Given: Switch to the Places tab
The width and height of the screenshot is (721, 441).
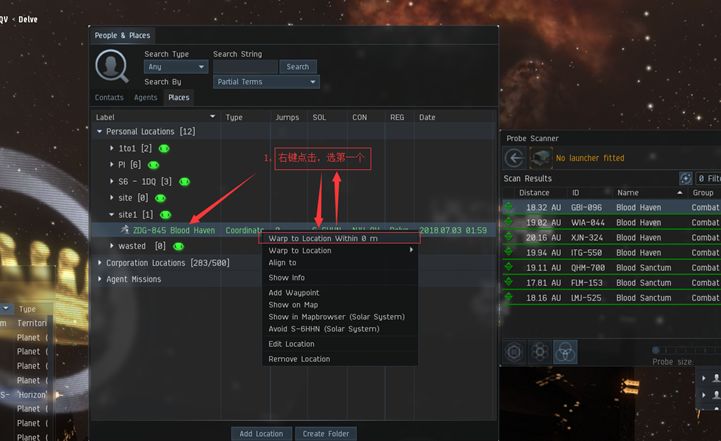Looking at the screenshot, I should [178, 97].
